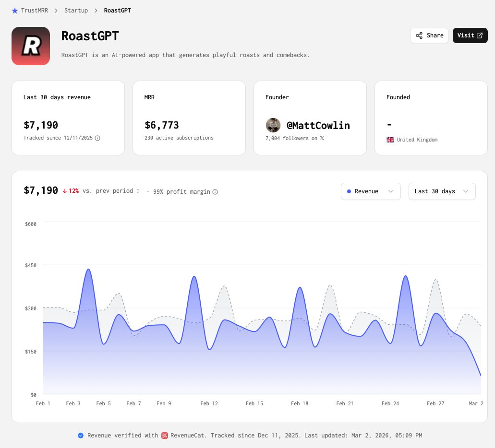The width and height of the screenshot is (495, 448).
Task: Click the $600 y-axis label
Action: pos(31,224)
